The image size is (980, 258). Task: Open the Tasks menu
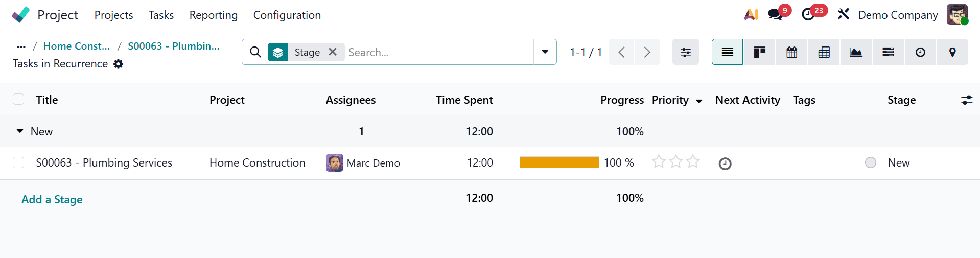[161, 15]
